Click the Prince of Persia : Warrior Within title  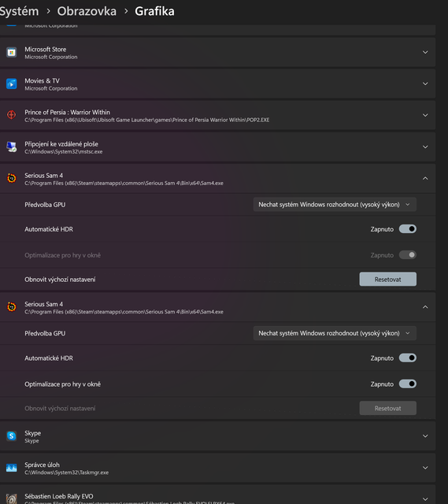pos(67,112)
